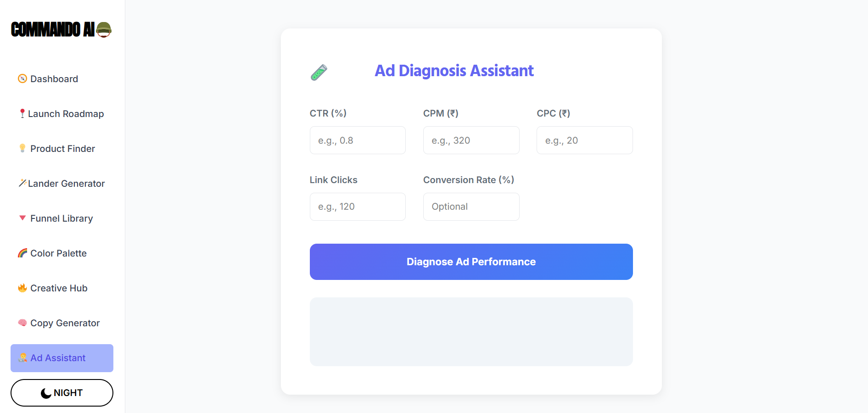Select the CPM input field
868x413 pixels.
[471, 140]
